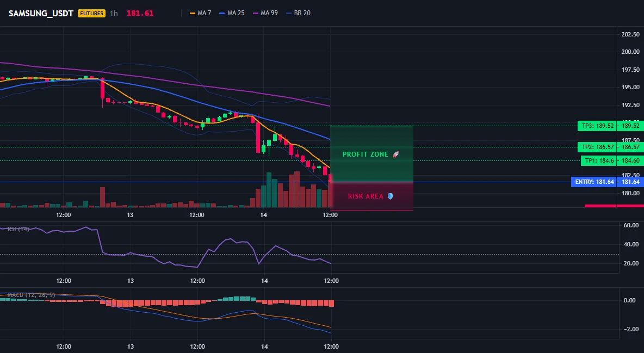Click the 0.00 MACD axis label

pyautogui.click(x=629, y=300)
